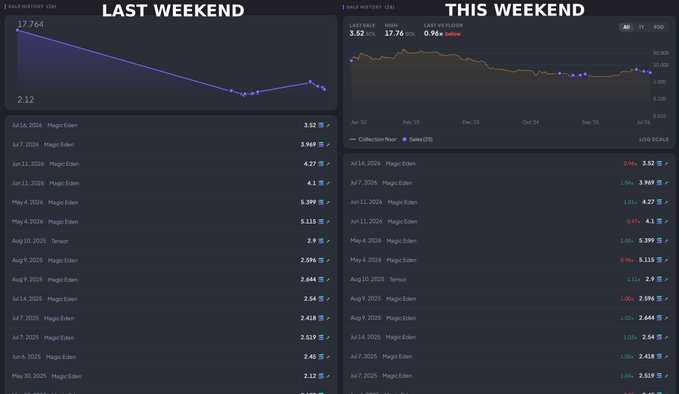679x394 pixels.
Task: Toggle the Collection floor legend series
Action: 373,139
